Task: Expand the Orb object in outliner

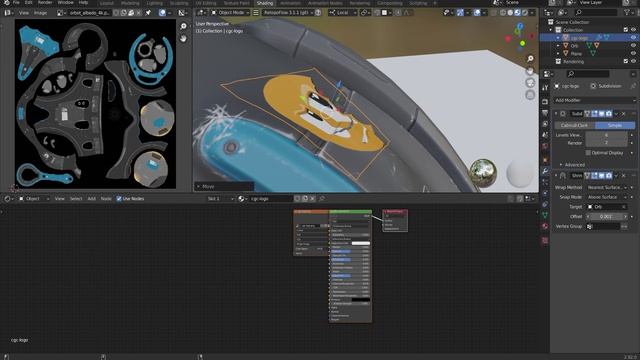Action: pos(558,46)
